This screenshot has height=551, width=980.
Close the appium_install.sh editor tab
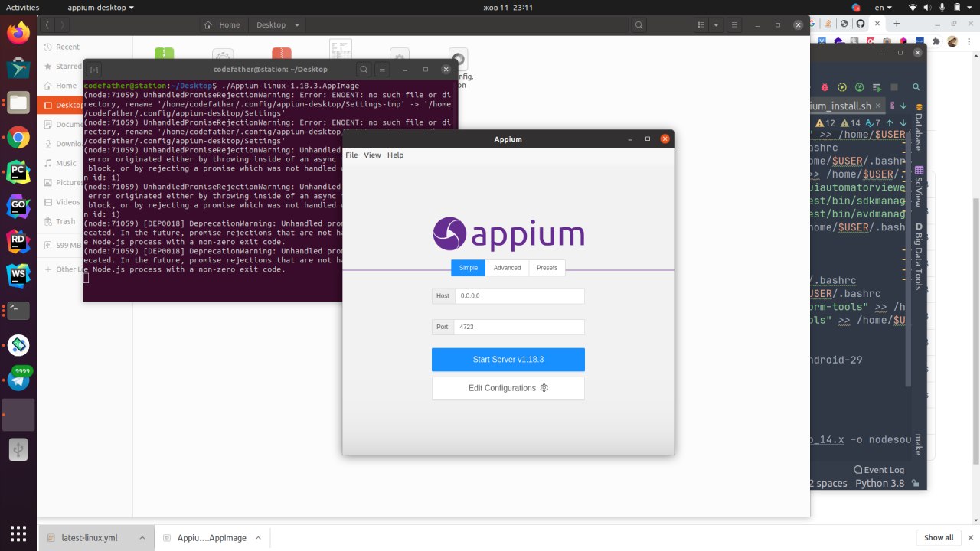tap(878, 106)
